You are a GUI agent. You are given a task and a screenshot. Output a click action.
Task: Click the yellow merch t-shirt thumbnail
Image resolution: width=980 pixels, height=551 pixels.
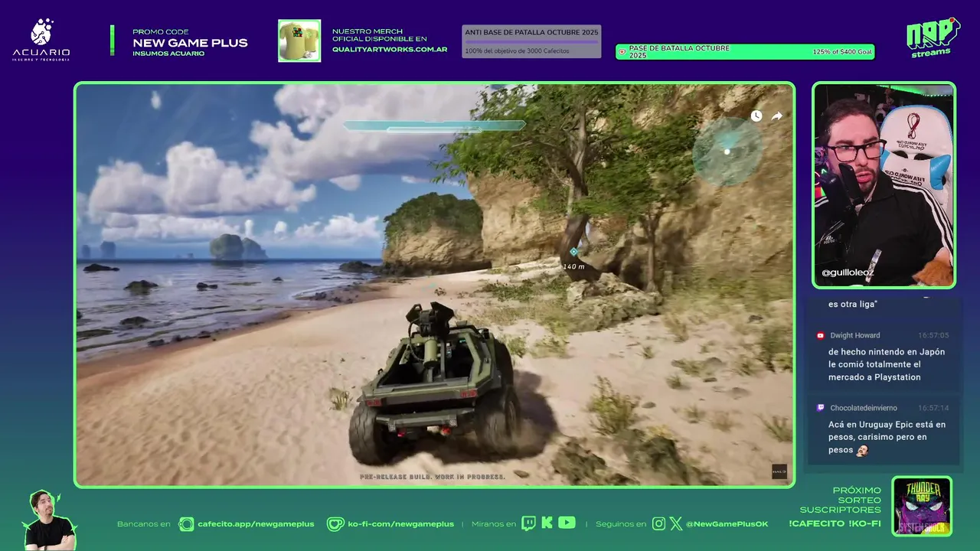(x=299, y=41)
